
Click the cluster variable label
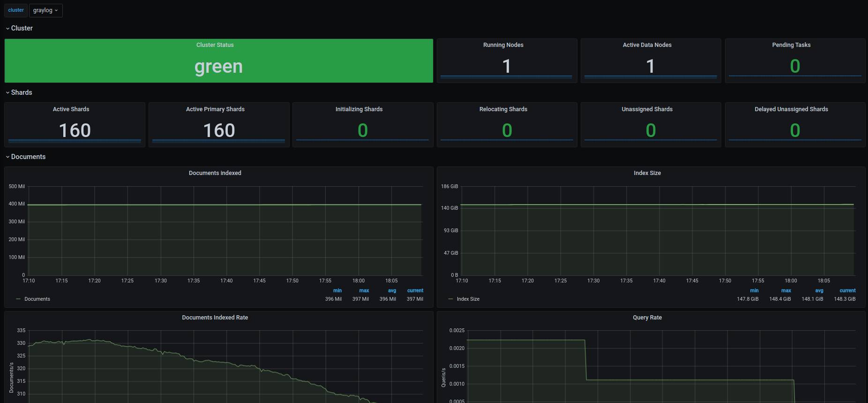(16, 10)
